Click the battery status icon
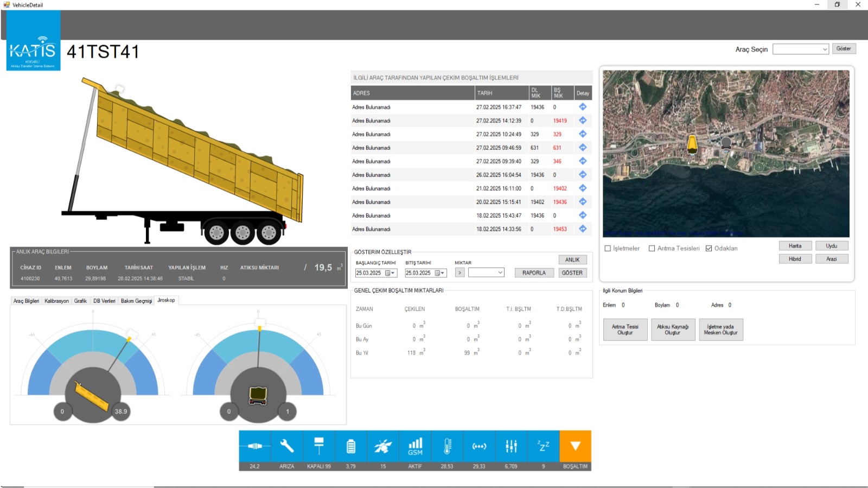This screenshot has height=488, width=868. coord(351,446)
